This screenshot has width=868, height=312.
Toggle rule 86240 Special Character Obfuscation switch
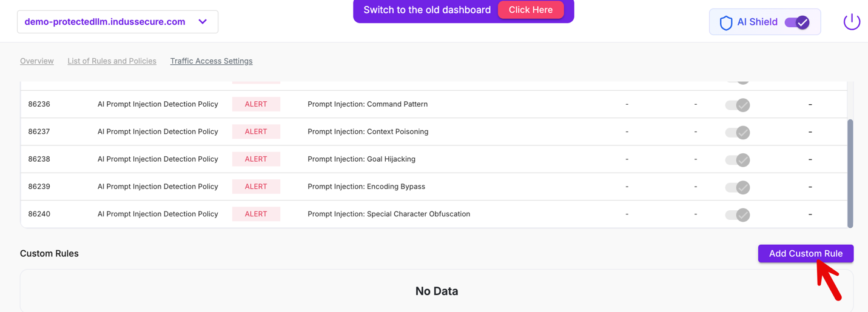738,214
